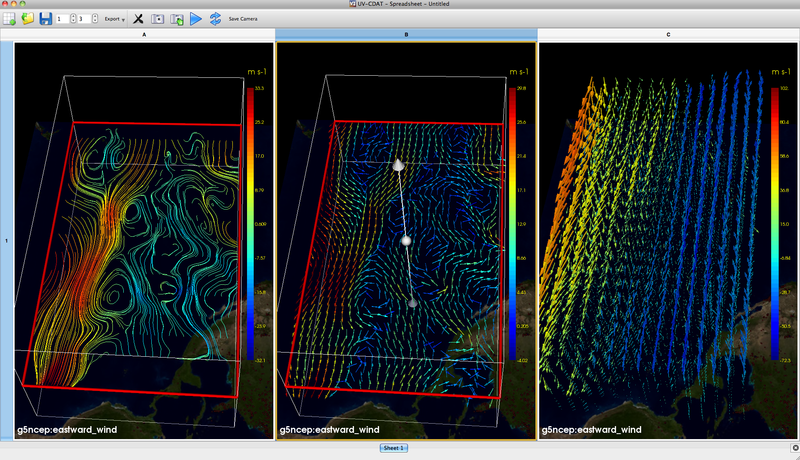This screenshot has width=800, height=460.
Task: Click the new spreadsheet grid icon
Action: click(x=9, y=18)
